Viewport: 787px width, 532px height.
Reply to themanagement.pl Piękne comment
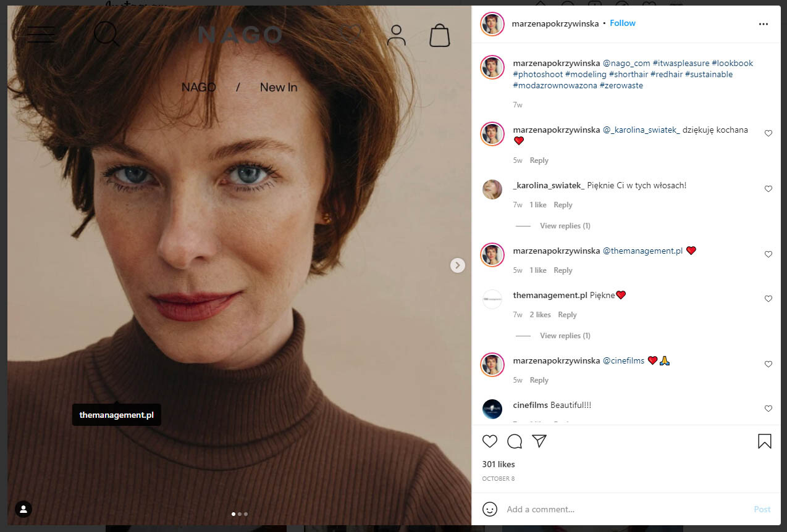(x=567, y=315)
